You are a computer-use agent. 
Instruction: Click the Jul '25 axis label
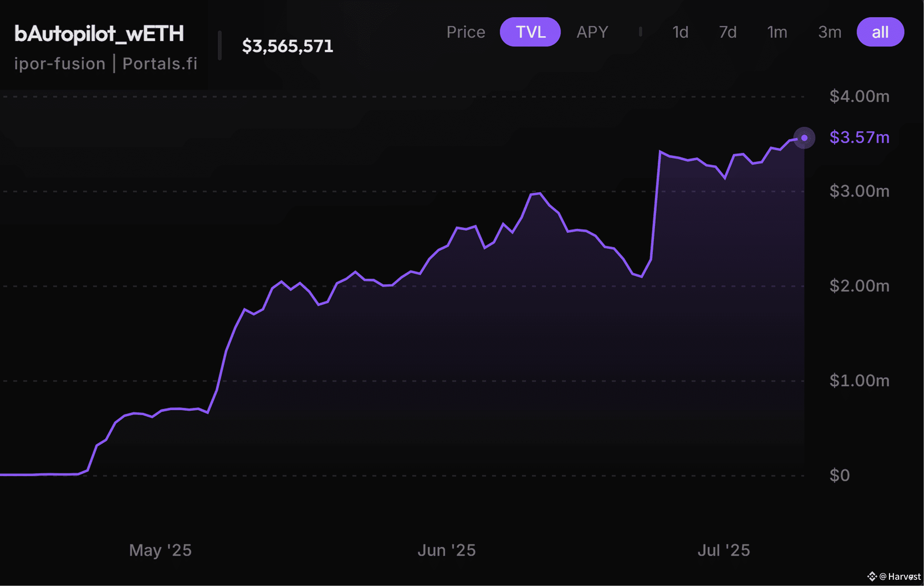723,550
